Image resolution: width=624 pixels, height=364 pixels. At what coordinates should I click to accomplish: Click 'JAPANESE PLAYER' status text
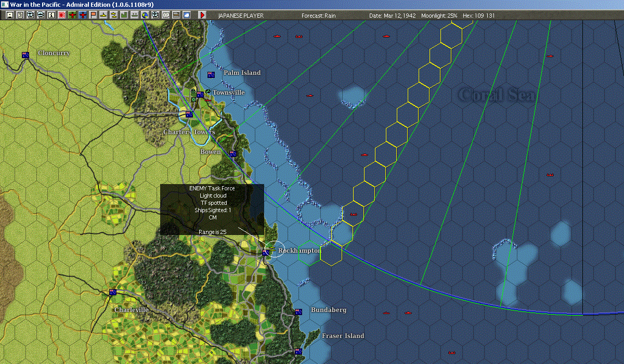coord(241,16)
